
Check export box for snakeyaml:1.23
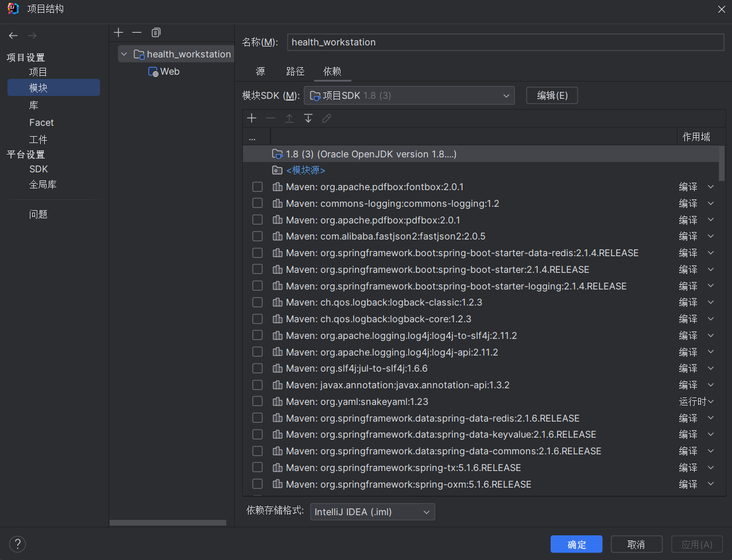click(258, 401)
